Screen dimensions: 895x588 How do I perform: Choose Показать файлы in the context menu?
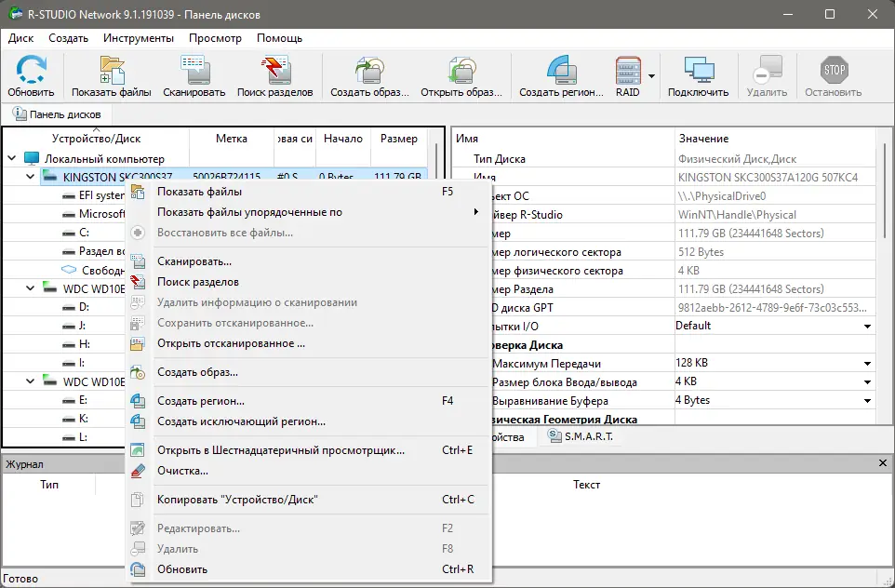click(x=308, y=192)
